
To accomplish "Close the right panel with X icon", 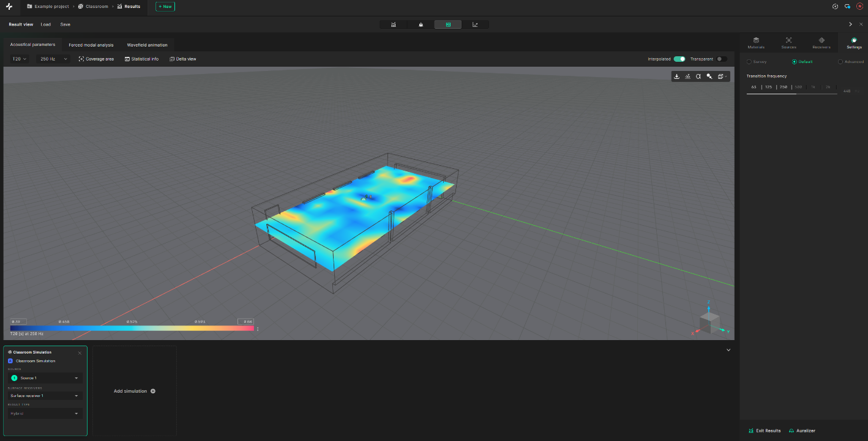I will click(x=861, y=24).
